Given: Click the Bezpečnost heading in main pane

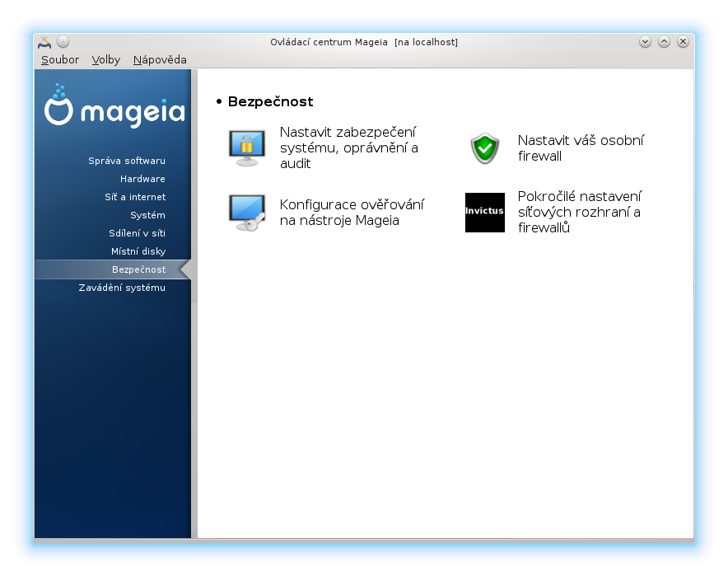Looking at the screenshot, I should click(270, 101).
